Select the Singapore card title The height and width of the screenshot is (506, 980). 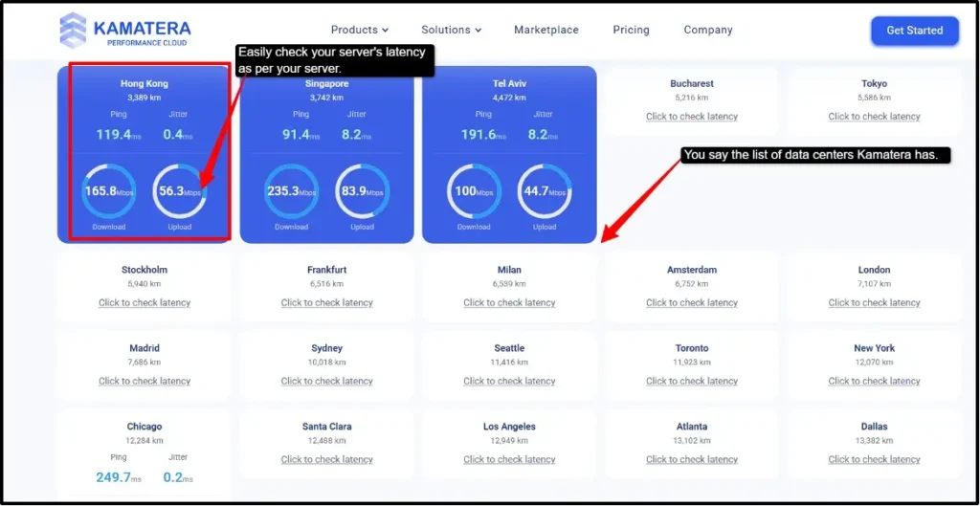tap(327, 83)
